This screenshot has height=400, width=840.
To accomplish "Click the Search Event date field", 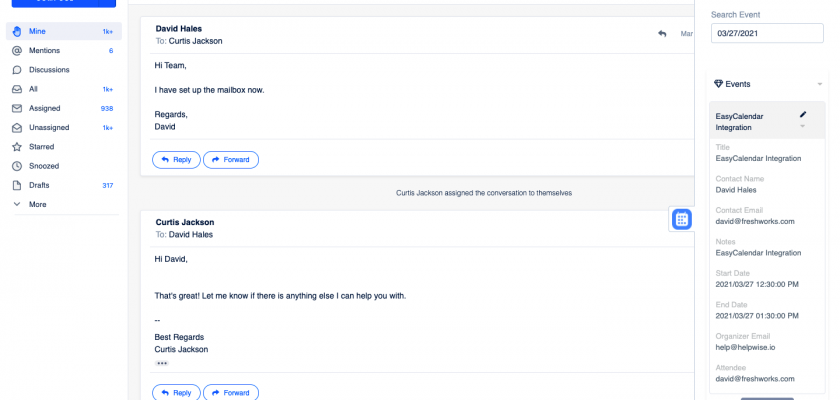I will pyautogui.click(x=767, y=34).
